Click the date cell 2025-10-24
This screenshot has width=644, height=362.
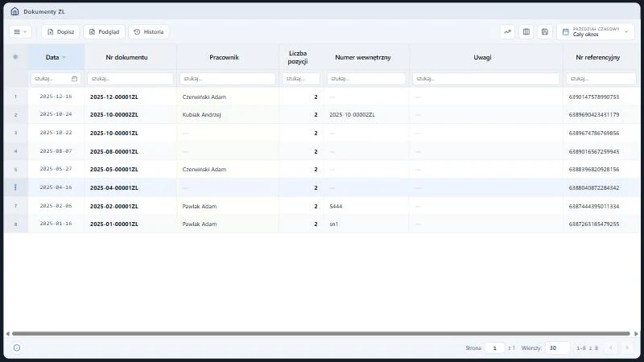coord(56,114)
